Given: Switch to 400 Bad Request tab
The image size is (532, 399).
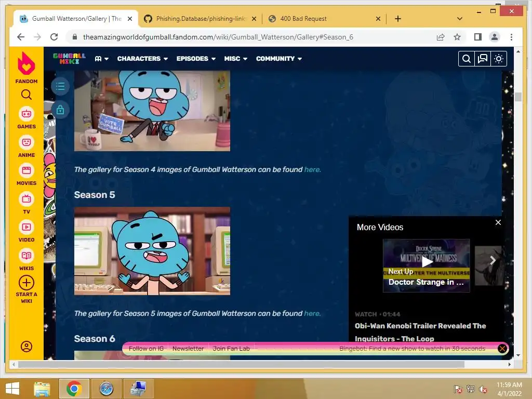Looking at the screenshot, I should tap(325, 19).
